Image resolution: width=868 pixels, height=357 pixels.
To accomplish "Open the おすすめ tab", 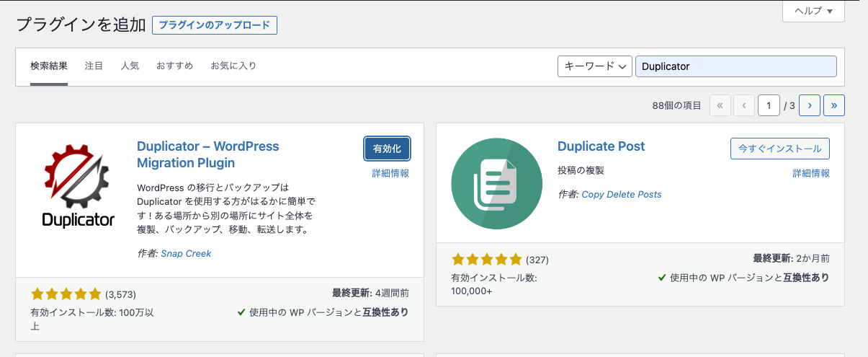I will click(175, 66).
